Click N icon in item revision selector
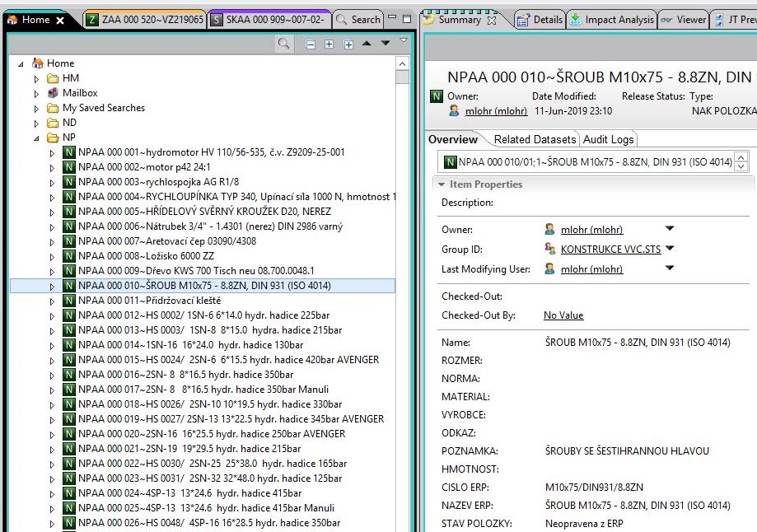This screenshot has height=532, width=757. [450, 161]
